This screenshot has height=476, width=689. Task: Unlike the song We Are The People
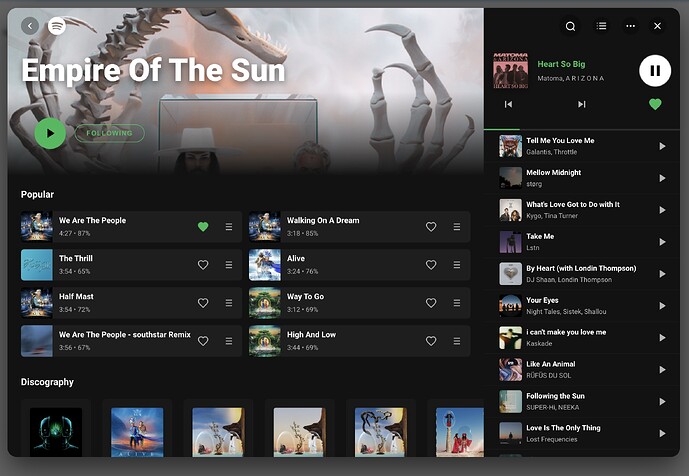(x=203, y=227)
